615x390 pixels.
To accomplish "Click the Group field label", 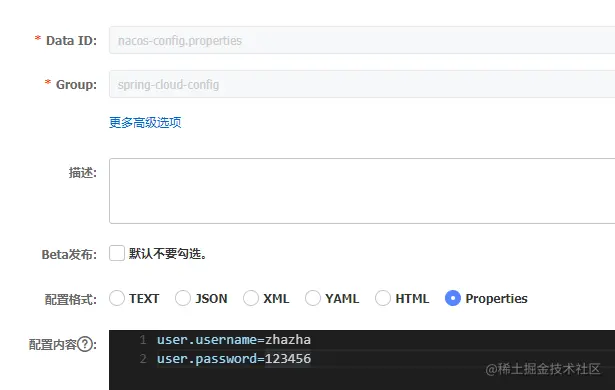I will pos(76,84).
